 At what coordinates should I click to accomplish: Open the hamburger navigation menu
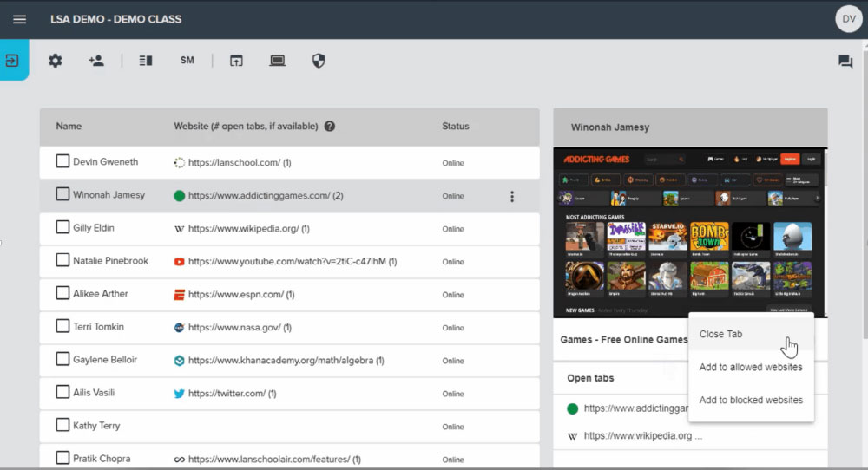19,19
